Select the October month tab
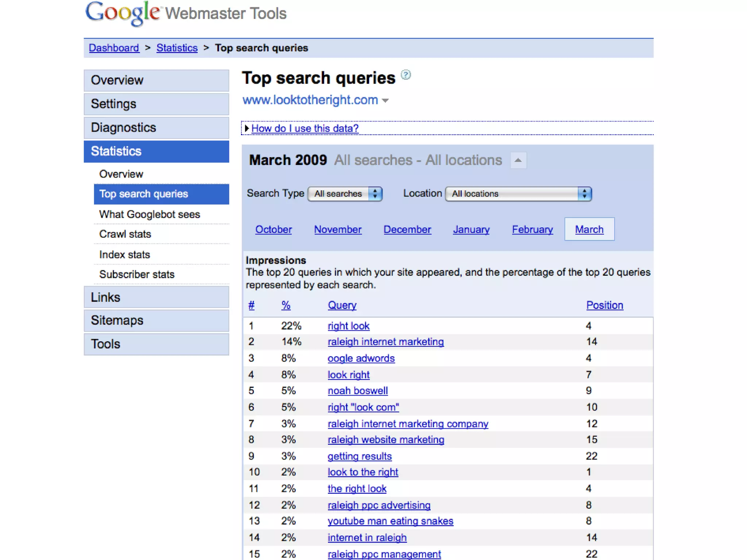This screenshot has width=747, height=560. [273, 229]
